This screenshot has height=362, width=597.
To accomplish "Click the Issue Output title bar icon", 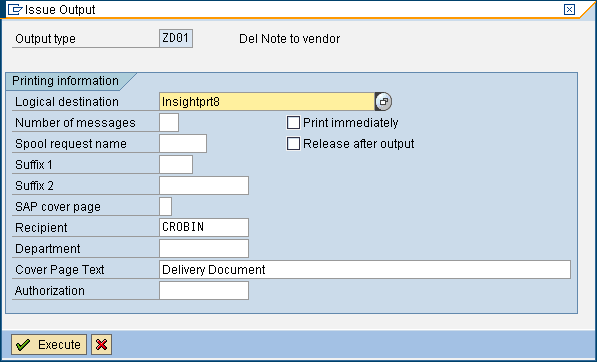I will click(14, 10).
